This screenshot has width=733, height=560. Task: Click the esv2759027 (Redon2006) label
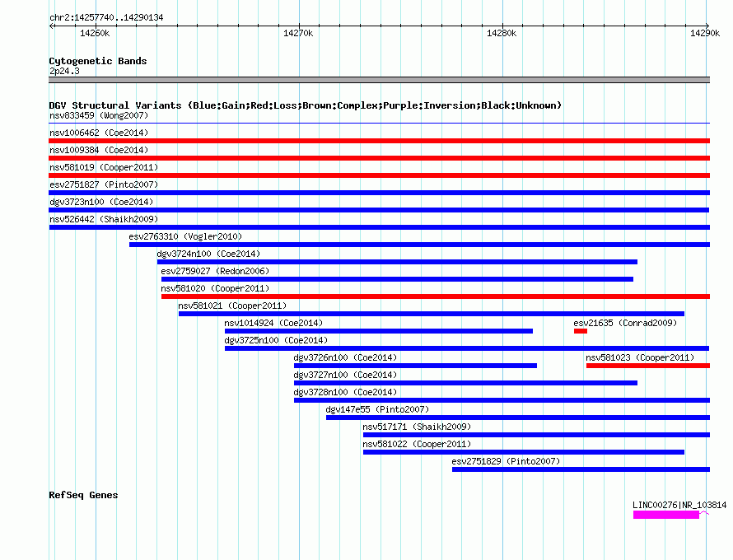215,271
